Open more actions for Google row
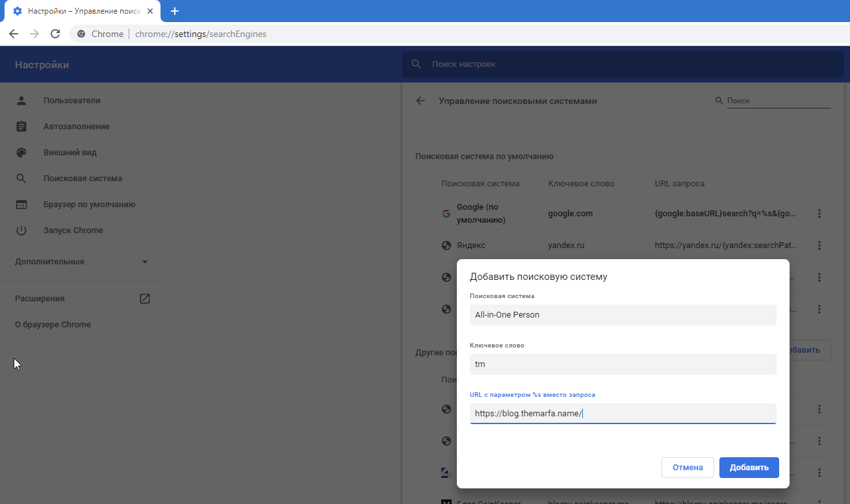The image size is (850, 504). [819, 214]
